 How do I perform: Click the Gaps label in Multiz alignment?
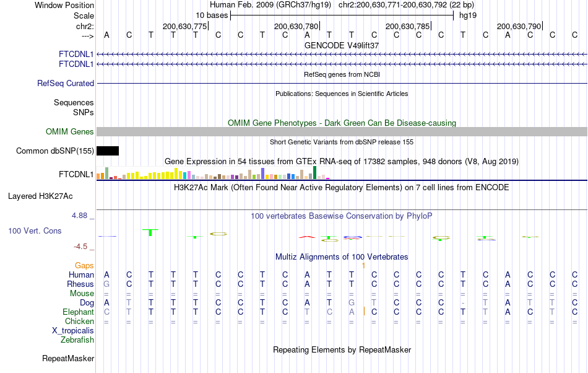(x=84, y=266)
